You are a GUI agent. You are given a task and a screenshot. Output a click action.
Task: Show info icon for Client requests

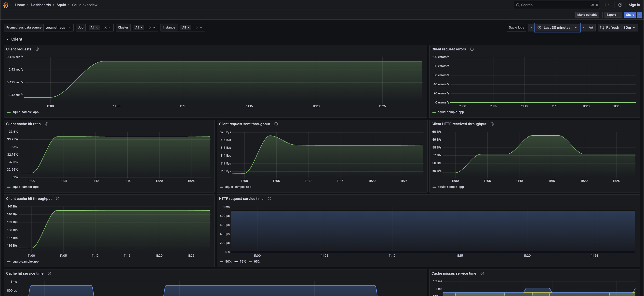37,49
